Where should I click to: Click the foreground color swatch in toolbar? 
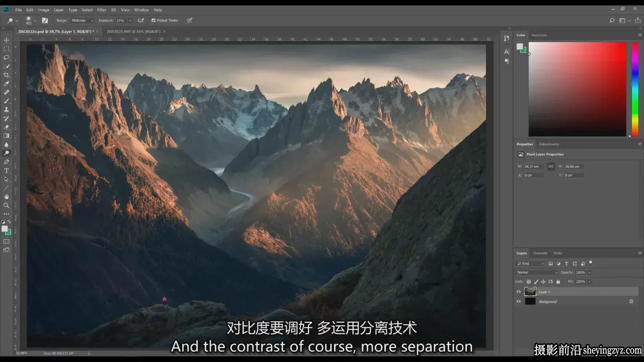[5, 229]
